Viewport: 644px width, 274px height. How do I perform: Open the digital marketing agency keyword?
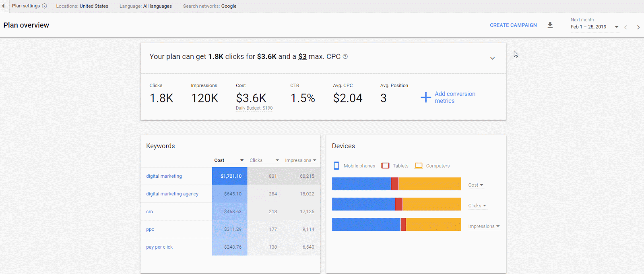click(172, 194)
